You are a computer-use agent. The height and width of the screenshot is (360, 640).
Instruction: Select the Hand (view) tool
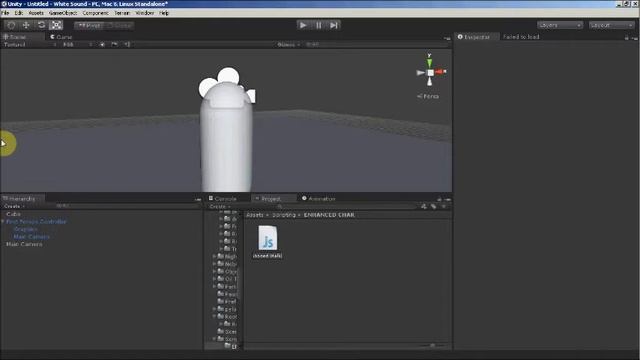click(11, 25)
